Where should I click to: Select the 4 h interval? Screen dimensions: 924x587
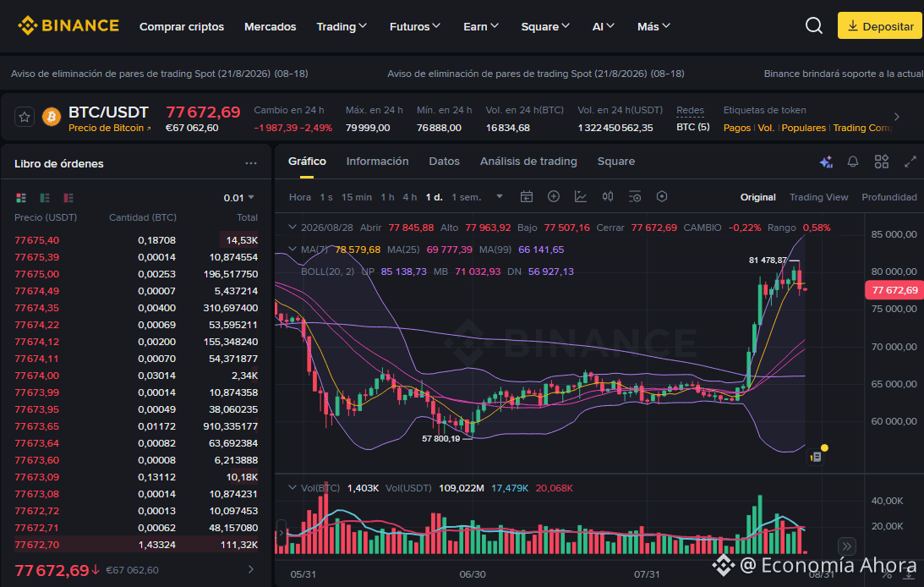[409, 197]
